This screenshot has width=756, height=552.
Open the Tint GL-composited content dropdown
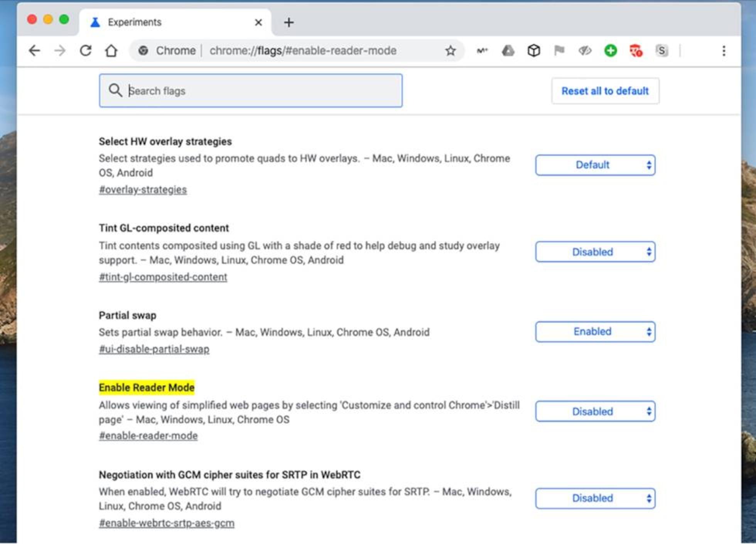(594, 252)
